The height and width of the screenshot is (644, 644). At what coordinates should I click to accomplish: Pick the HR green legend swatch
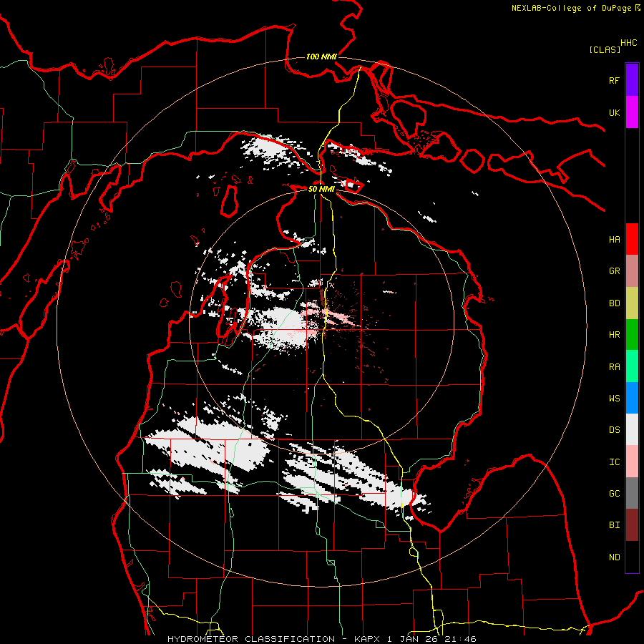point(632,335)
